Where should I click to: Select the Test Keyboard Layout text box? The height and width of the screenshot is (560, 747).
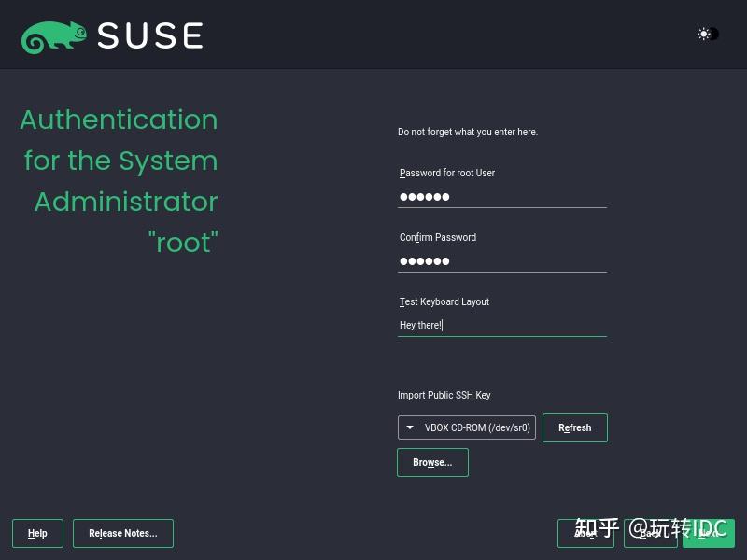pos(502,325)
